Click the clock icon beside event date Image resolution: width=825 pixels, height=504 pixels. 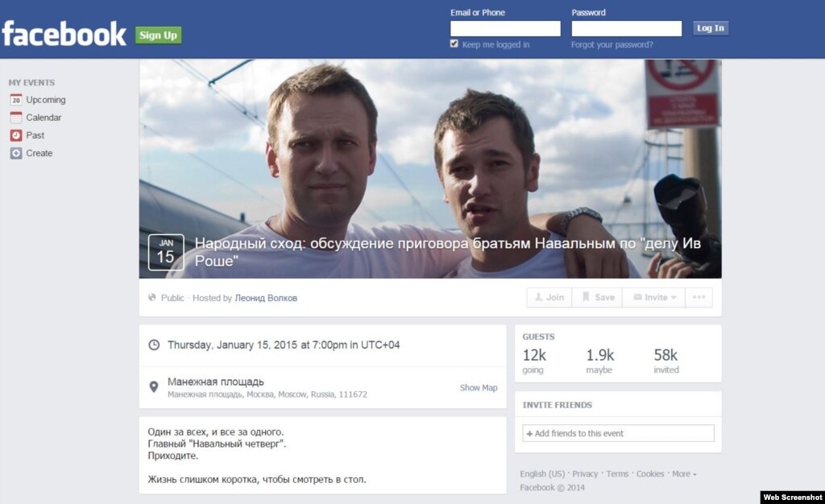point(154,345)
